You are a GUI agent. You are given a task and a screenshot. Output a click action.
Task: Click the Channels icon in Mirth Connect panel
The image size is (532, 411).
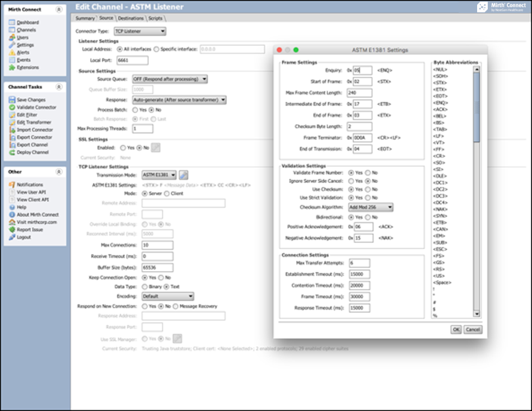[x=12, y=30]
